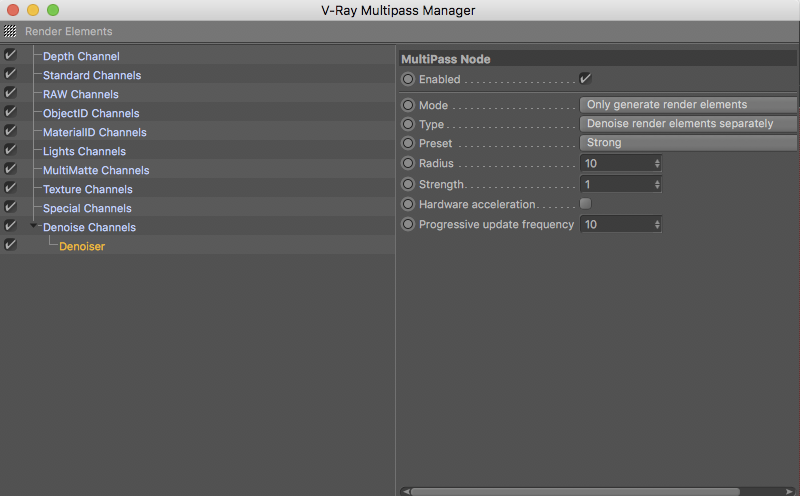Click the Preset parameter circle icon
The width and height of the screenshot is (800, 496).
pyautogui.click(x=408, y=143)
